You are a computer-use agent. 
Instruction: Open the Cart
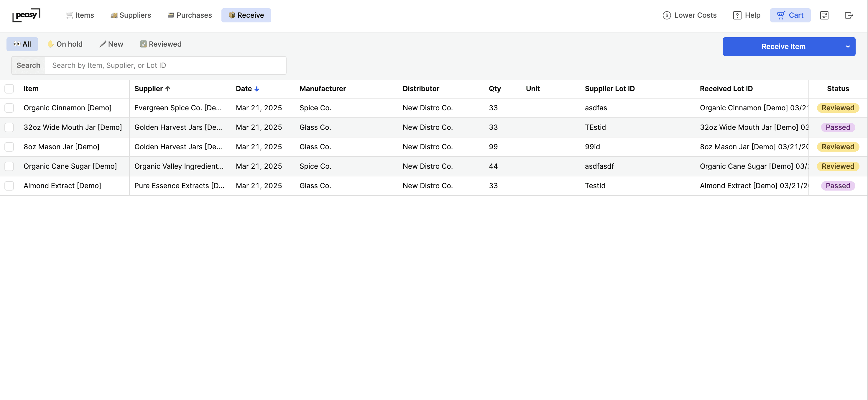pos(790,15)
